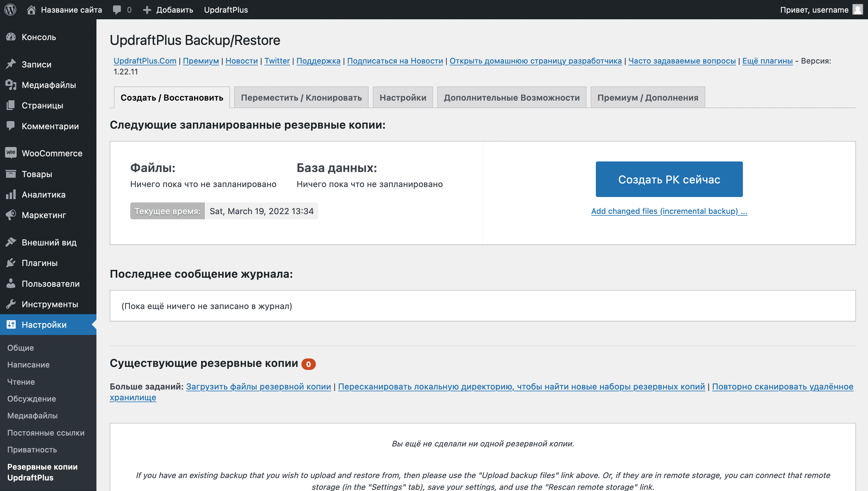Open the UpdraftPlus.Com link
868x491 pixels.
(x=145, y=61)
